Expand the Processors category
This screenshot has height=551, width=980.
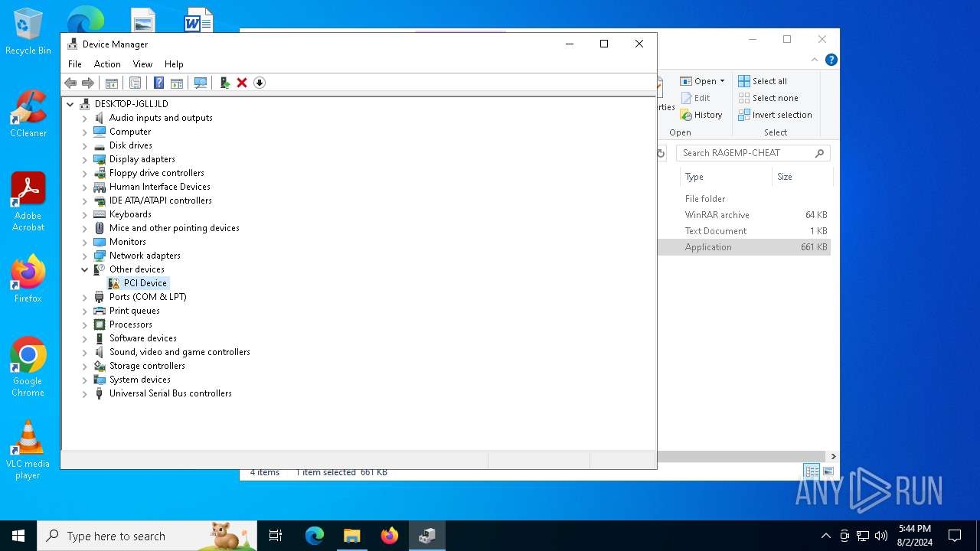pyautogui.click(x=85, y=324)
